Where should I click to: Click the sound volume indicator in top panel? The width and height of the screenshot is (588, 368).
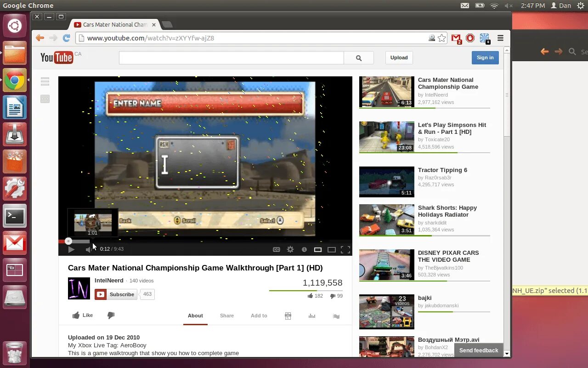click(509, 6)
